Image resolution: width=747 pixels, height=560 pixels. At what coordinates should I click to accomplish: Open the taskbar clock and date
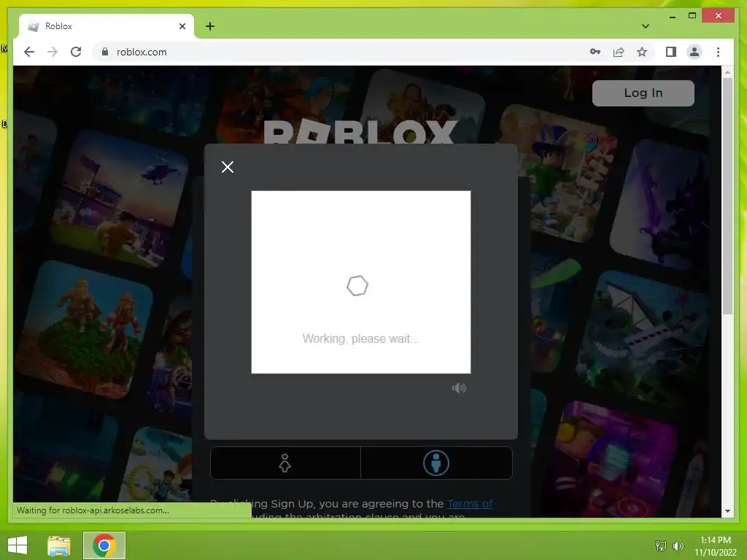click(716, 545)
